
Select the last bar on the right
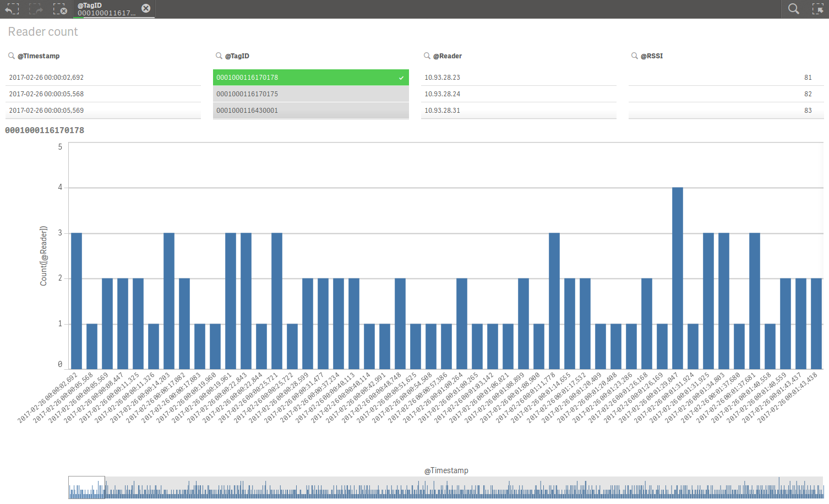coord(816,324)
